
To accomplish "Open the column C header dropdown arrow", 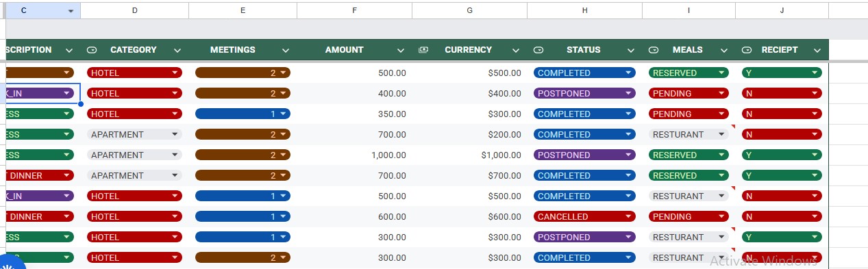I will (71, 11).
